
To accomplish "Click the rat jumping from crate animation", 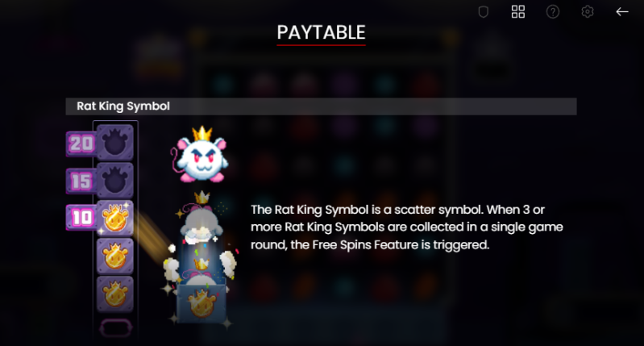I will tap(202, 239).
